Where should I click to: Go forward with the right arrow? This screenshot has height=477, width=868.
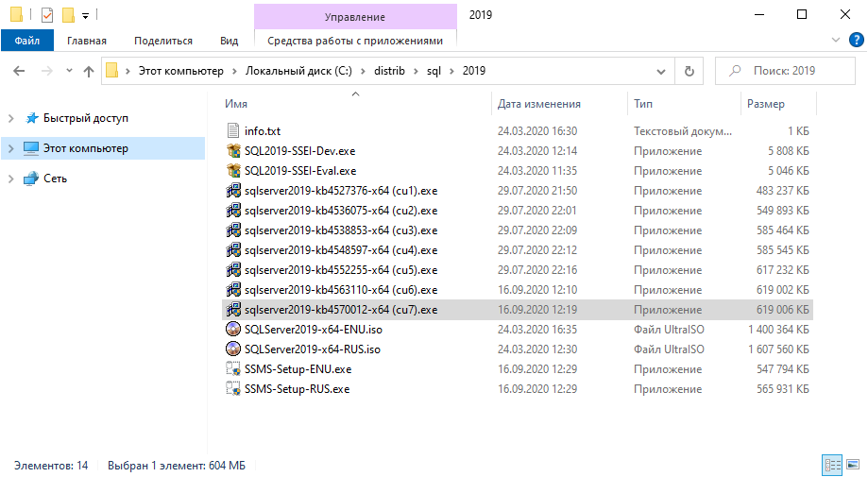[47, 71]
